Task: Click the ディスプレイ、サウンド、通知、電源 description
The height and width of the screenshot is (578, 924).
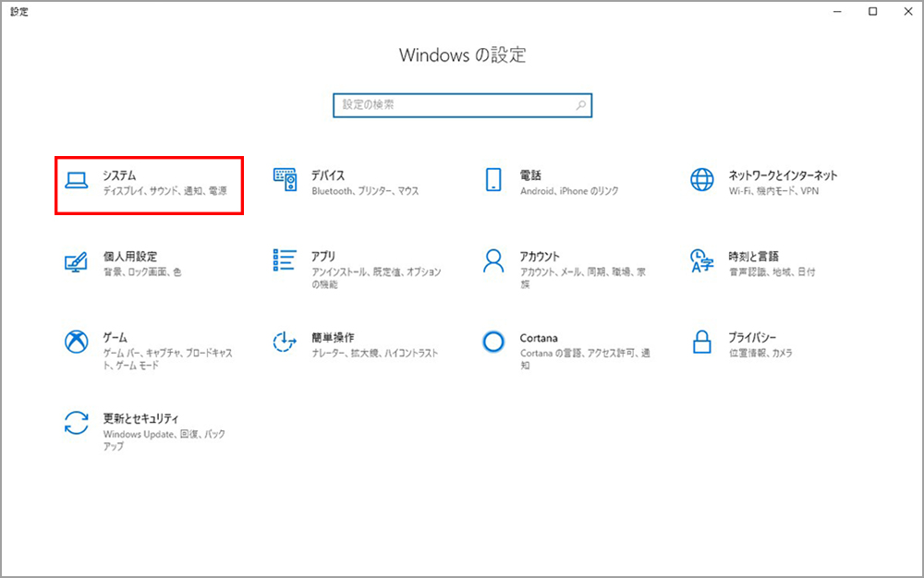Action: [165, 191]
